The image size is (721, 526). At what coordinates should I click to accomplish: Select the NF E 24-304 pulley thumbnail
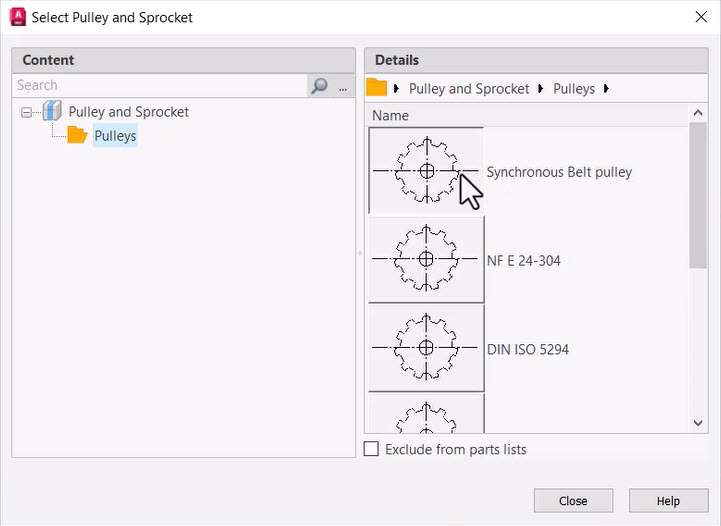pos(426,259)
